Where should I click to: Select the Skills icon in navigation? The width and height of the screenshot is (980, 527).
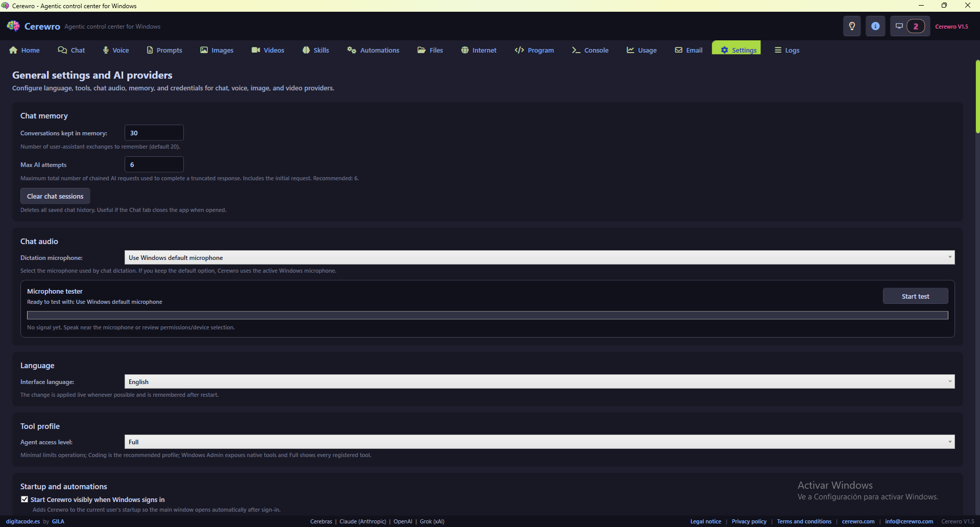point(306,50)
